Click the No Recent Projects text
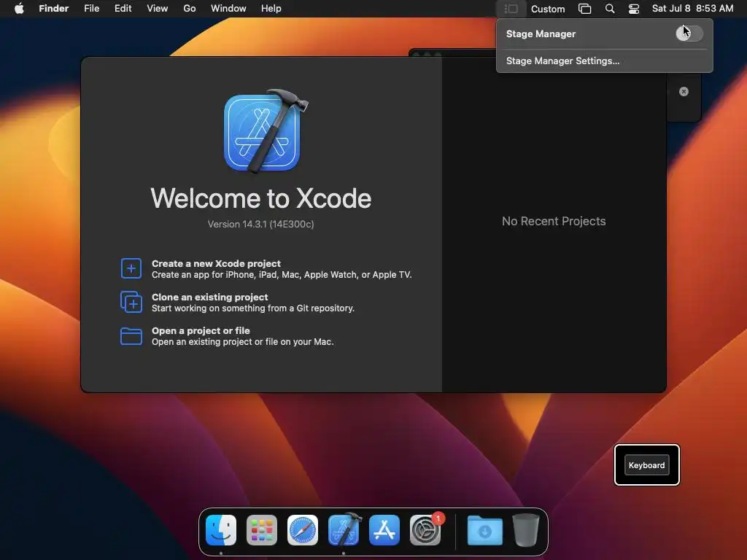747x560 pixels. (554, 221)
